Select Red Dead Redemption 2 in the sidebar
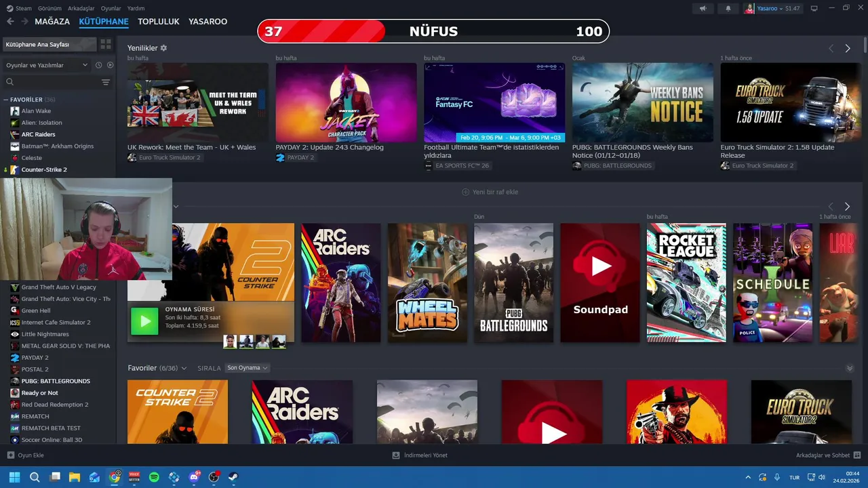This screenshot has width=868, height=488. pos(54,405)
